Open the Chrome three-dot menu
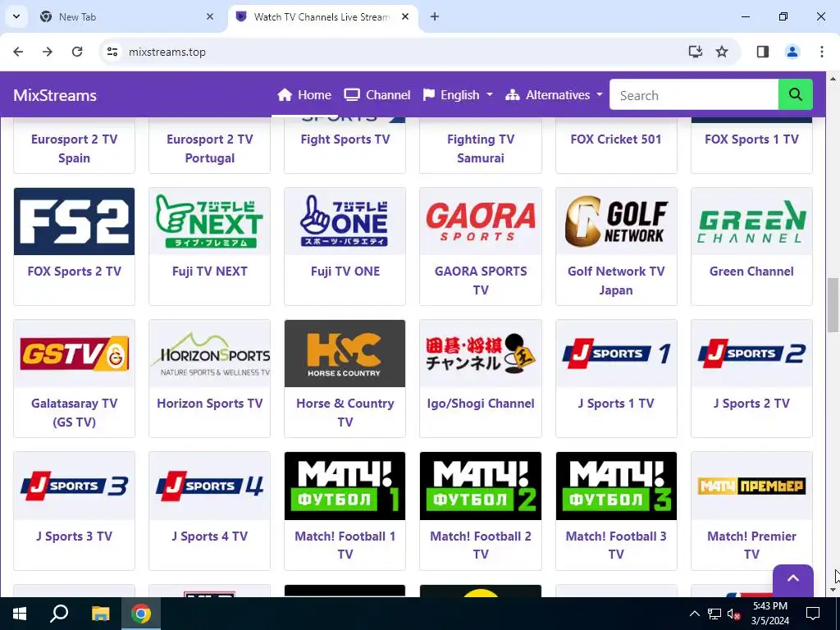The width and height of the screenshot is (840, 630). pos(822,52)
